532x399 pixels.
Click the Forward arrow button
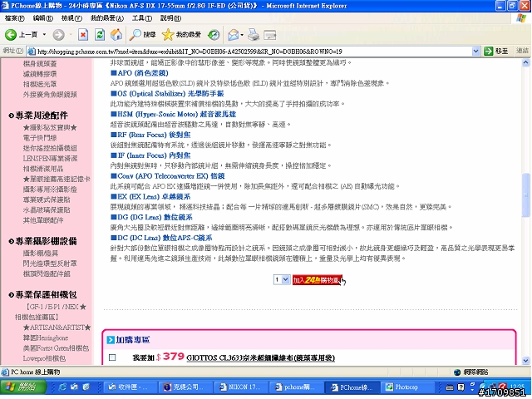59,35
